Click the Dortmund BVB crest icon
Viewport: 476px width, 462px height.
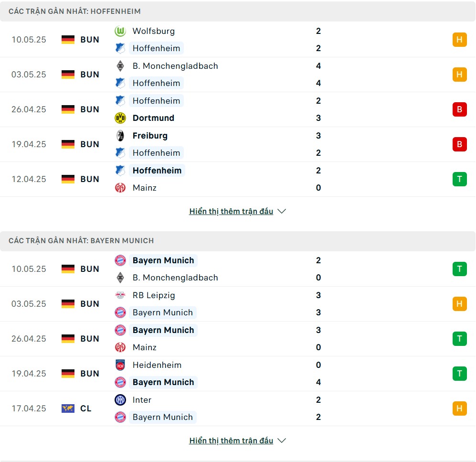[120, 118]
